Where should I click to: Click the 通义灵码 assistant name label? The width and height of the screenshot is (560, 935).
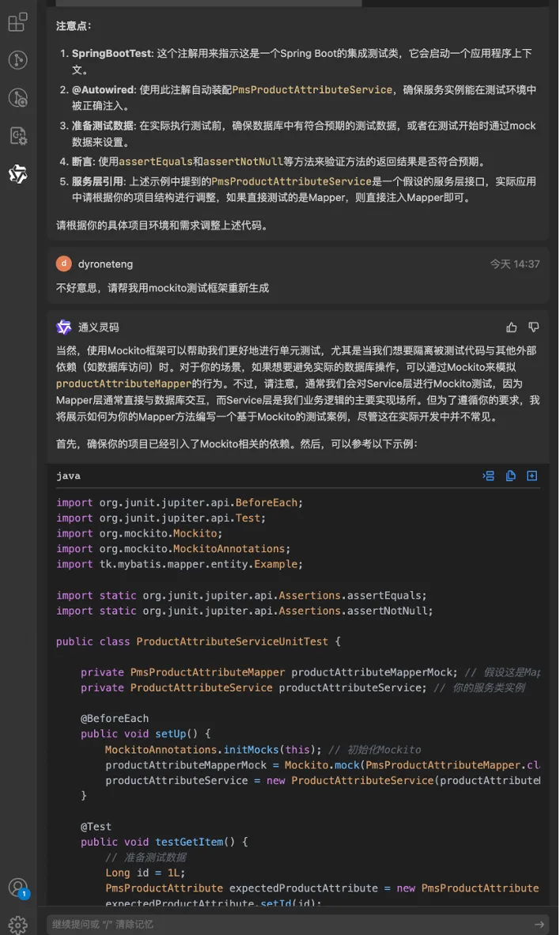(x=98, y=327)
